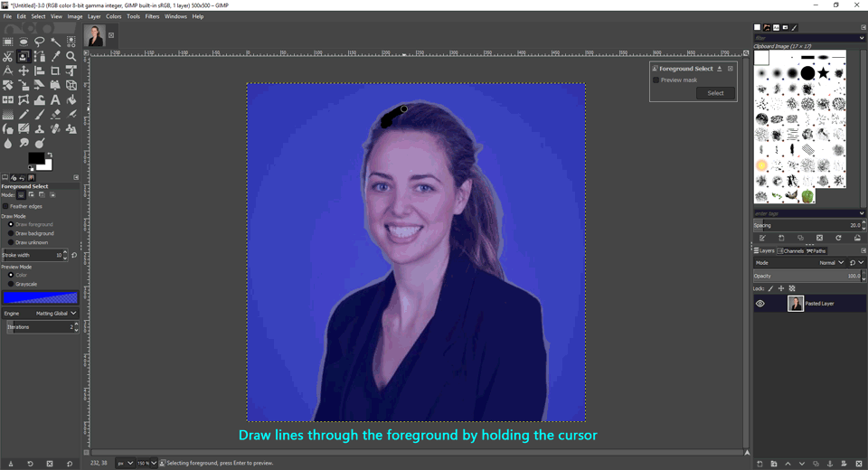Select the Bucket Fill tool
868x470 pixels.
click(71, 99)
